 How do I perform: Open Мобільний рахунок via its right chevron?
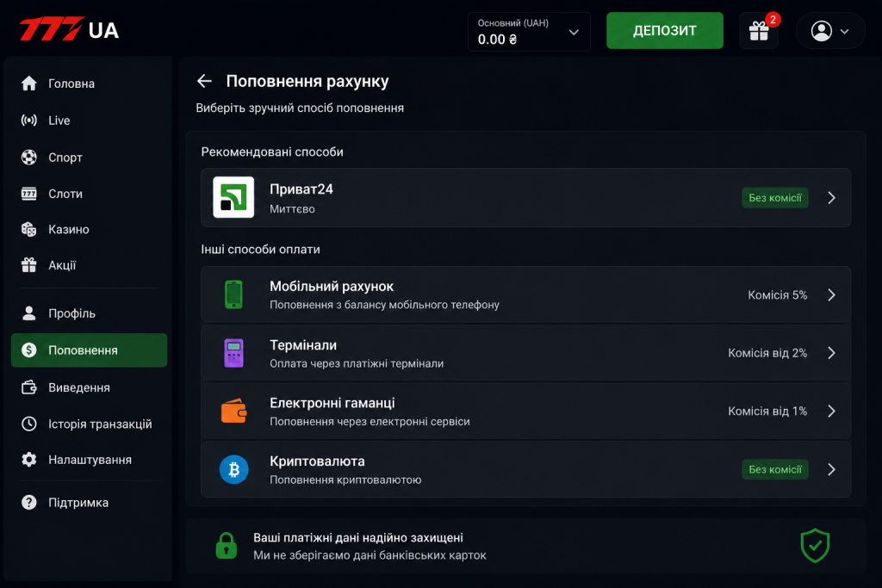tap(831, 294)
